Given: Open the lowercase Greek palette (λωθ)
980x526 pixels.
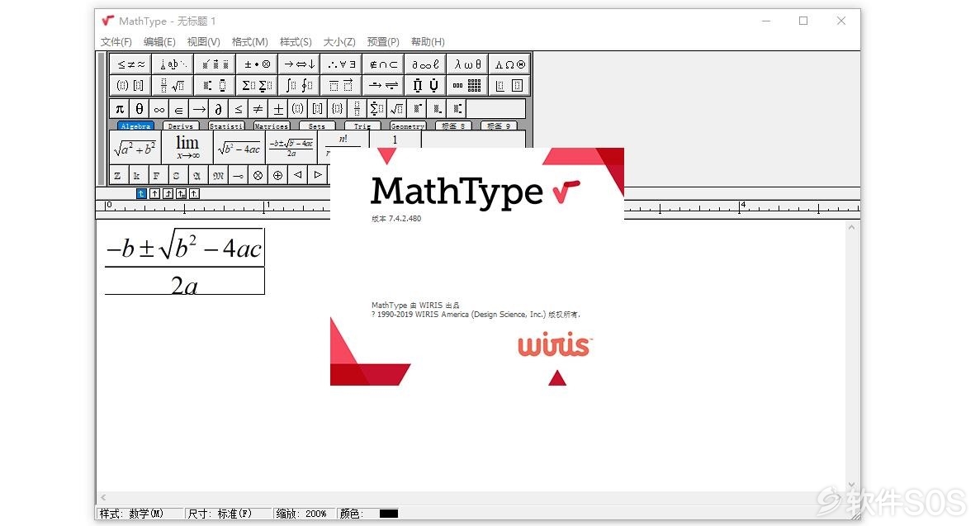Looking at the screenshot, I should (467, 64).
